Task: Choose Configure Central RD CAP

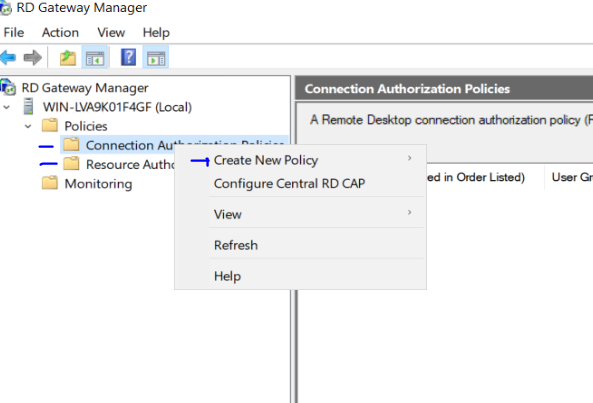Action: [289, 184]
